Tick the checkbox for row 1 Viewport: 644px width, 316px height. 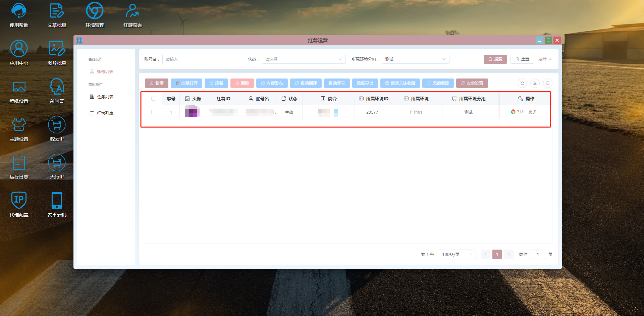(x=153, y=112)
